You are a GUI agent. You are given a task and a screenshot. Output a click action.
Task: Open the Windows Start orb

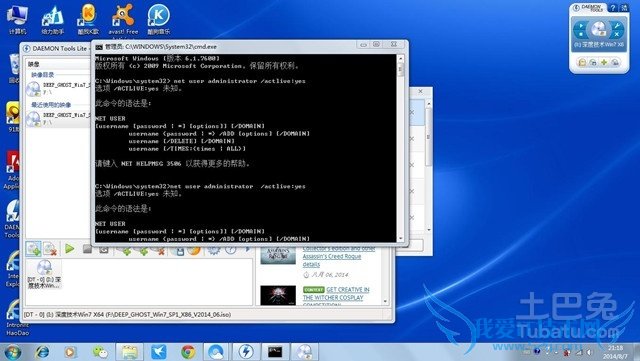pos(13,352)
